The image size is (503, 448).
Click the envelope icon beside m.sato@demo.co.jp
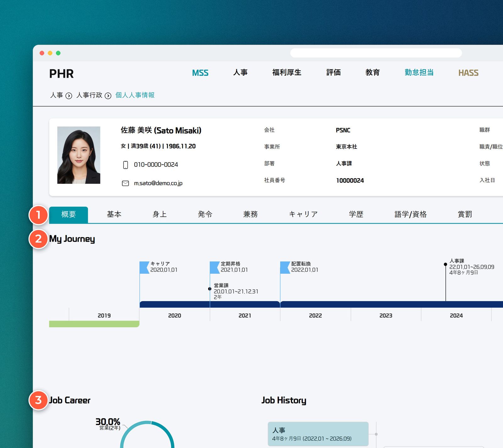click(x=125, y=183)
